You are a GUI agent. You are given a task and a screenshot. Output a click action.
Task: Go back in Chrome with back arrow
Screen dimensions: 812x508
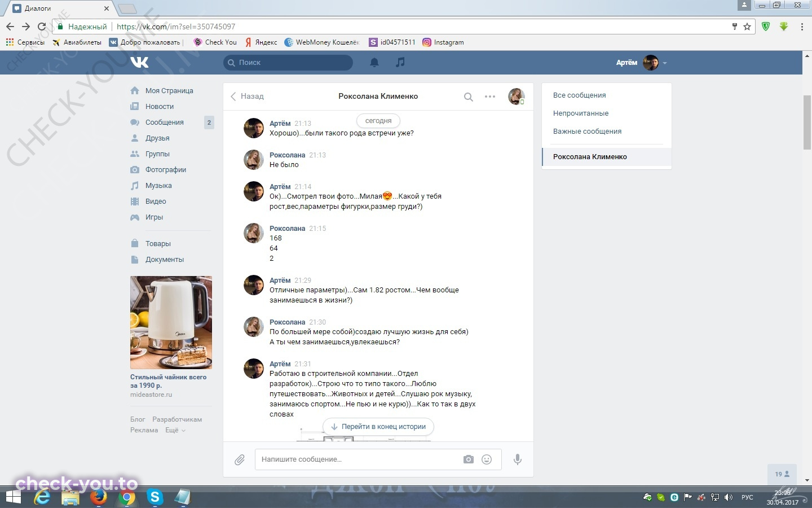pyautogui.click(x=10, y=27)
